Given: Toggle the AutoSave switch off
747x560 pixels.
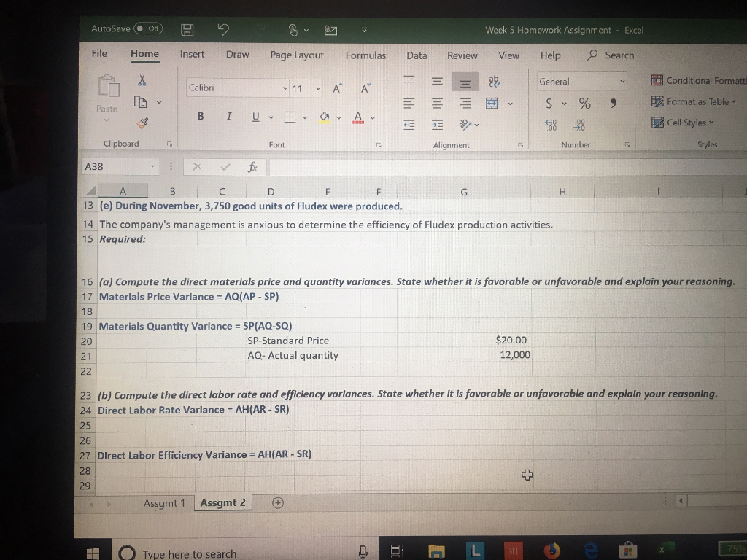Looking at the screenshot, I should tap(150, 28).
